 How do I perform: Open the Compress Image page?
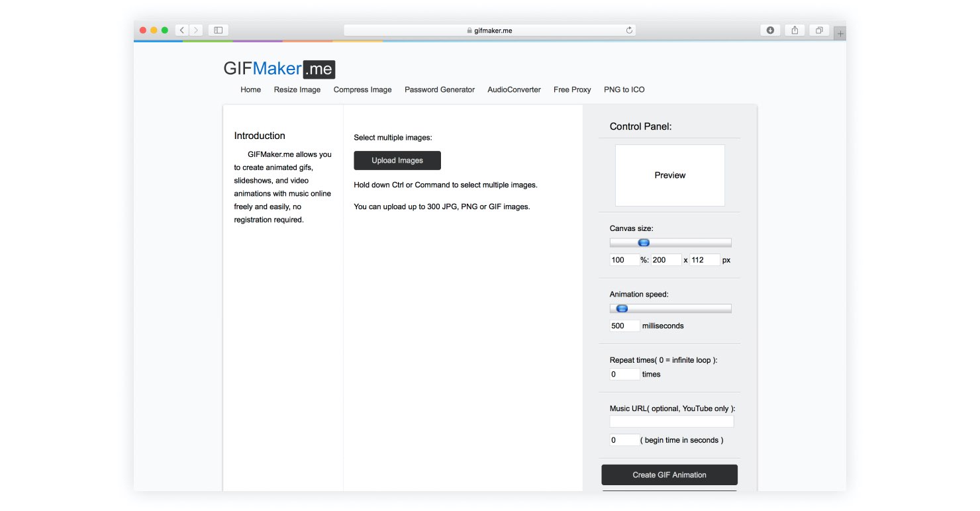[362, 89]
